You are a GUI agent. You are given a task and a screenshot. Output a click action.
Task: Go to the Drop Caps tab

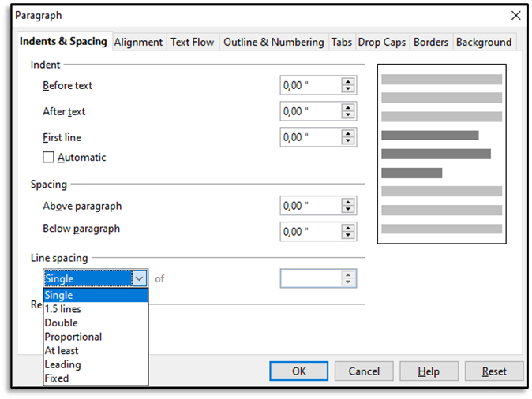coord(380,42)
